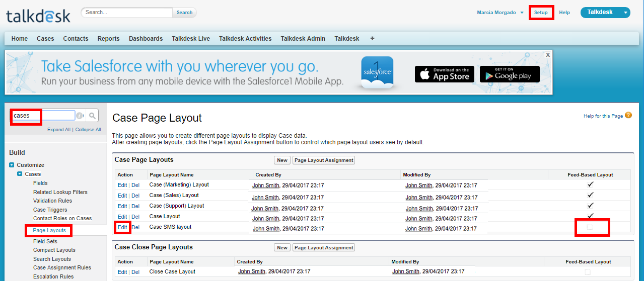Click the Salesforce1 cloud logo in banner
Screen dimensions: 644x281
click(378, 73)
